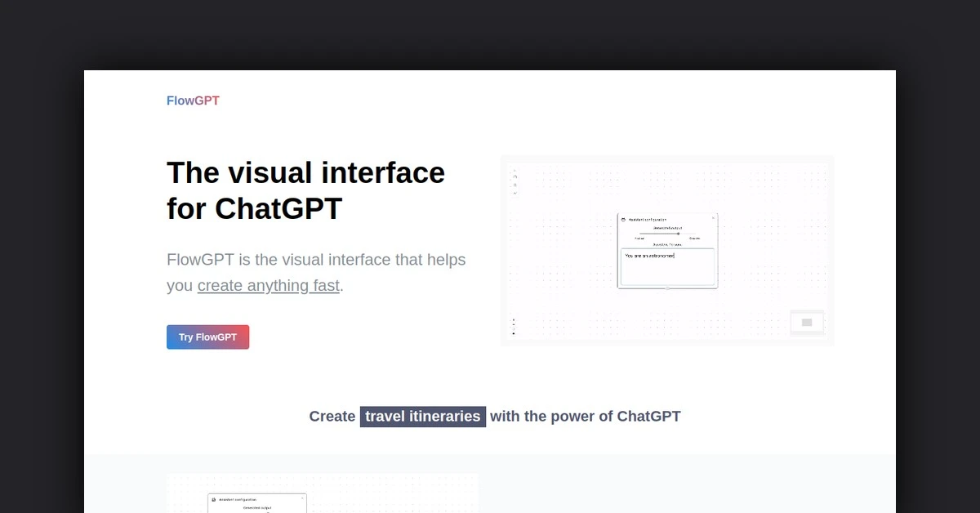The width and height of the screenshot is (980, 513).
Task: Click the "You are an astronomer" text box
Action: pos(667,266)
